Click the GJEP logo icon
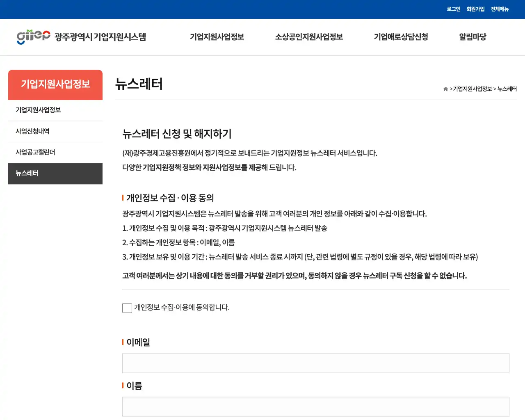525x420 pixels. point(31,37)
